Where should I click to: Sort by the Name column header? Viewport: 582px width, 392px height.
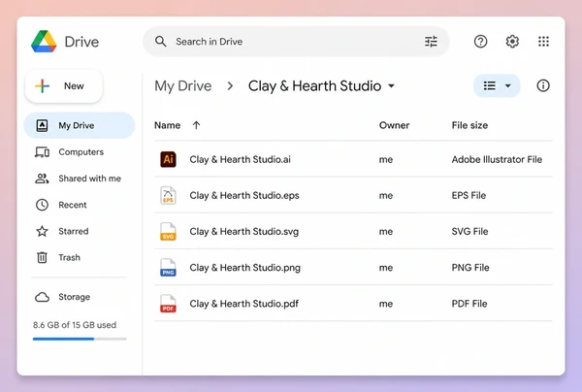pos(168,125)
